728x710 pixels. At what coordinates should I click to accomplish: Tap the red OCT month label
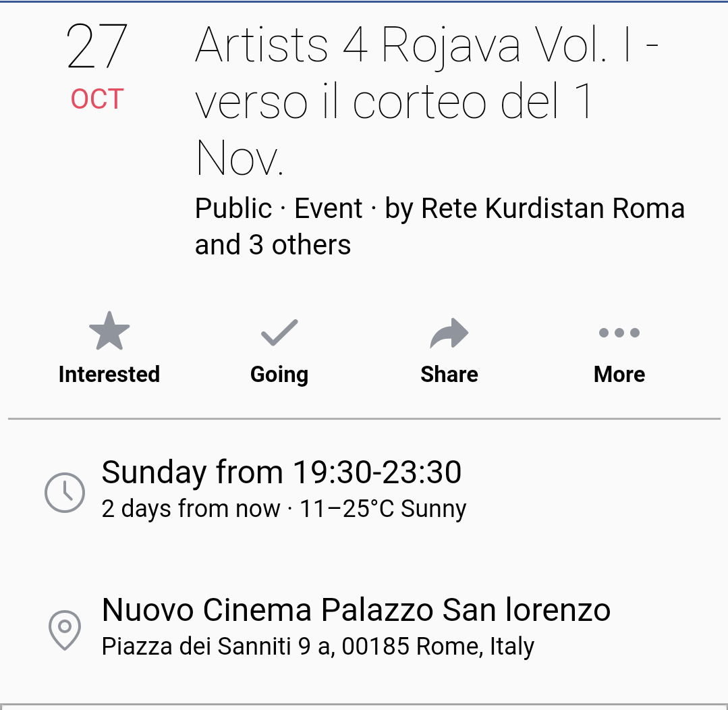(x=97, y=100)
